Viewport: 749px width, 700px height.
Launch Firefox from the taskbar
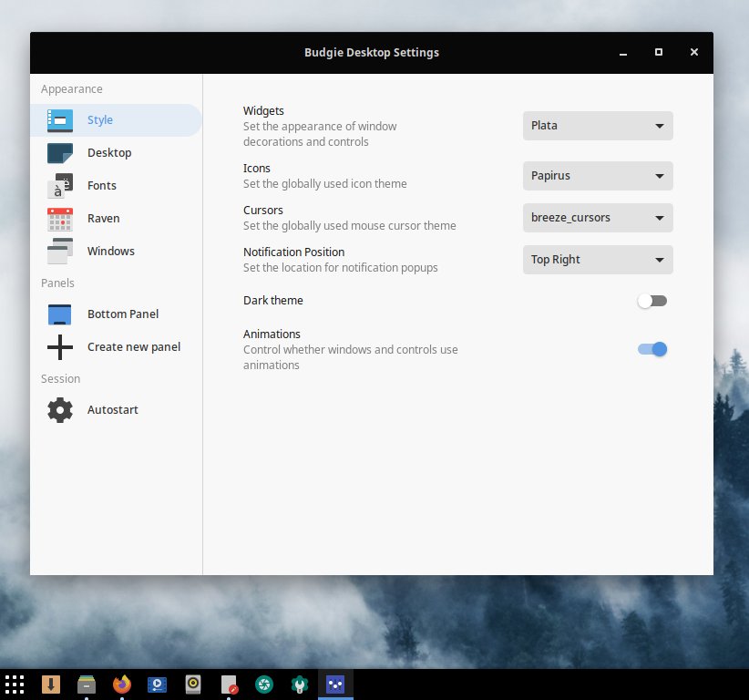click(121, 685)
